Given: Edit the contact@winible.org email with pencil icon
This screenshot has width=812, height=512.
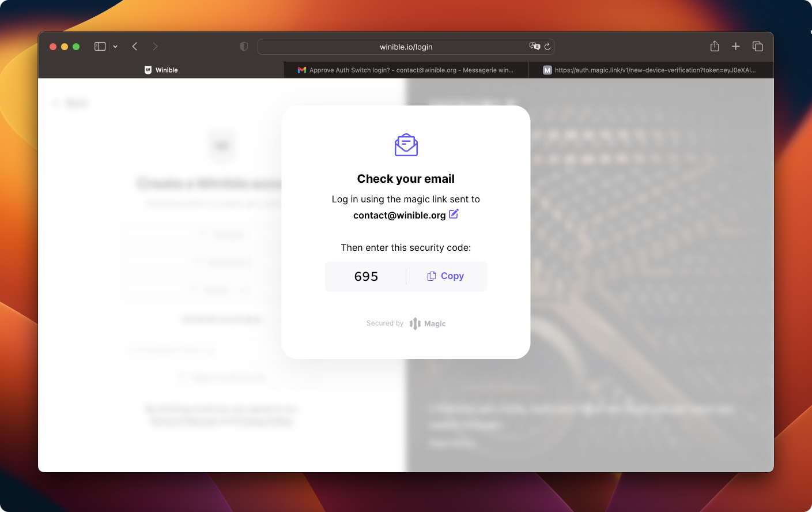Looking at the screenshot, I should coord(454,214).
